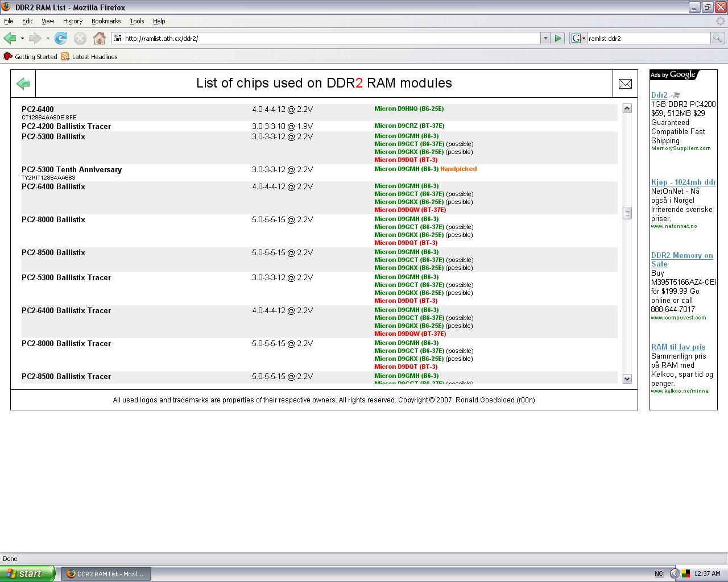Screen dimensions: 728x582
Task: Click the green Go arrow beside the address bar
Action: tap(558, 38)
